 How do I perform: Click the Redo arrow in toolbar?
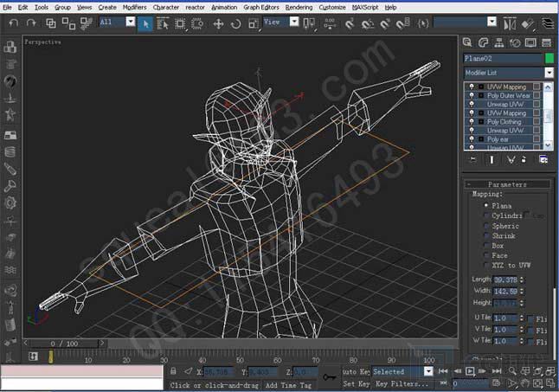pyautogui.click(x=31, y=23)
